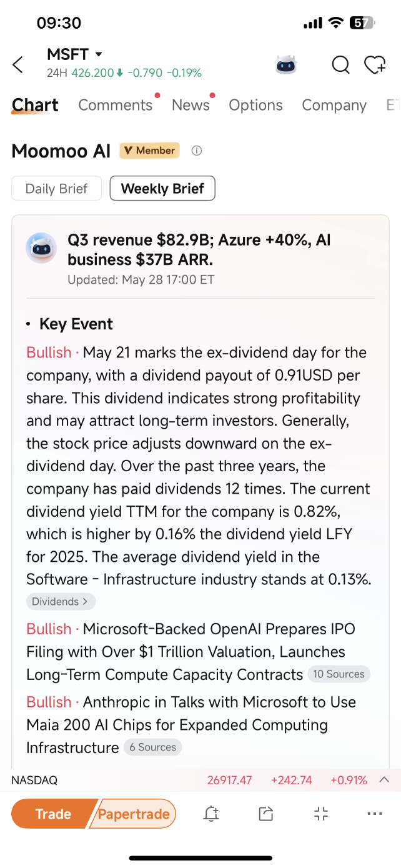Open the more options ellipsis icon
The height and width of the screenshot is (868, 401).
pos(375,814)
